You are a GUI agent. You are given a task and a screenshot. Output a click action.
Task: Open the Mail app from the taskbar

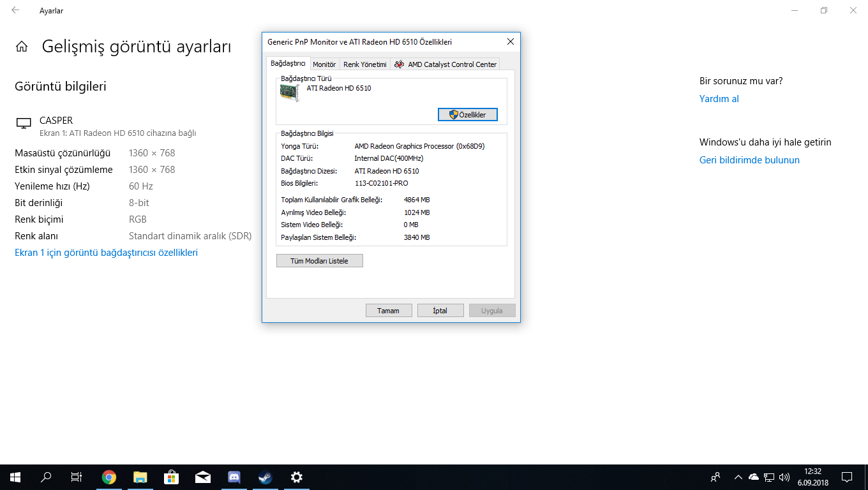click(203, 477)
